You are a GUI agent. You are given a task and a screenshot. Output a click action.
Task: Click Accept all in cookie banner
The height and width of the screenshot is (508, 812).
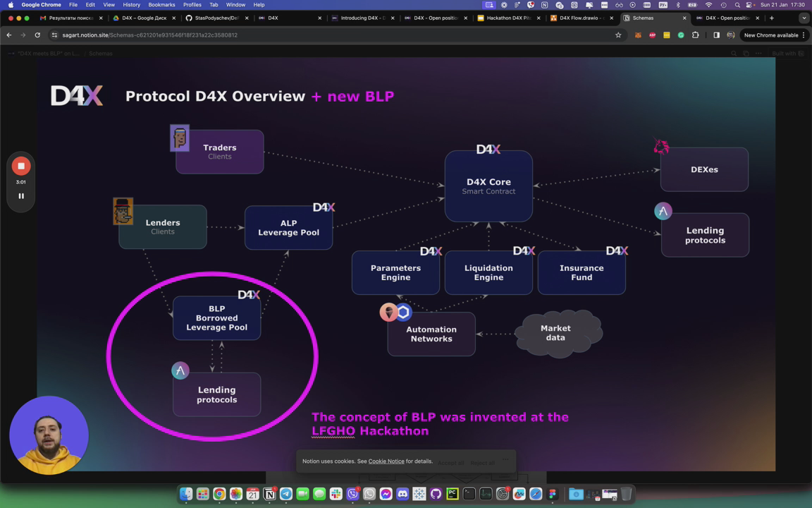pyautogui.click(x=450, y=463)
